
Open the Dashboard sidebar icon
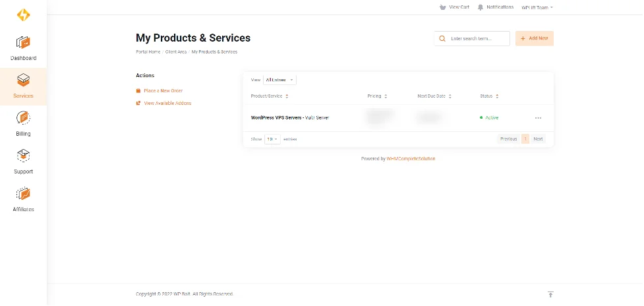[x=24, y=42]
